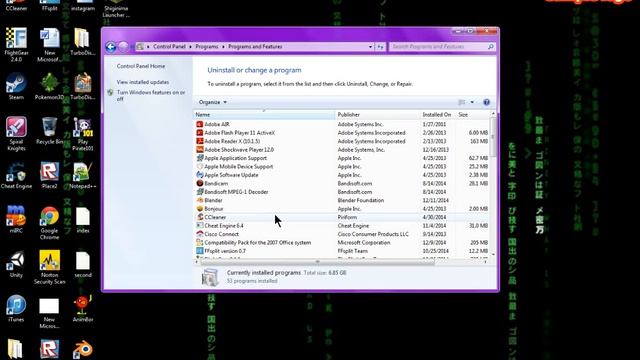Image resolution: width=640 pixels, height=360 pixels.
Task: Open the Control Panel Home link
Action: (141, 66)
